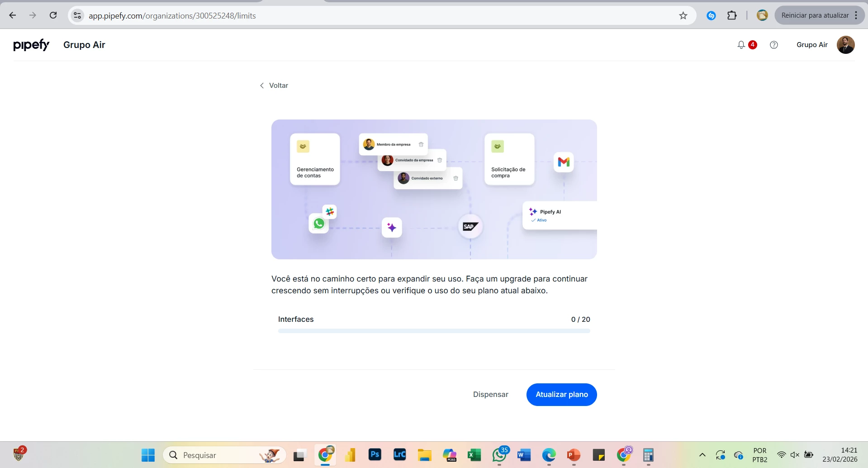Open the widgets badge icon at taskbar left
Image resolution: width=868 pixels, height=468 pixels.
tap(19, 454)
